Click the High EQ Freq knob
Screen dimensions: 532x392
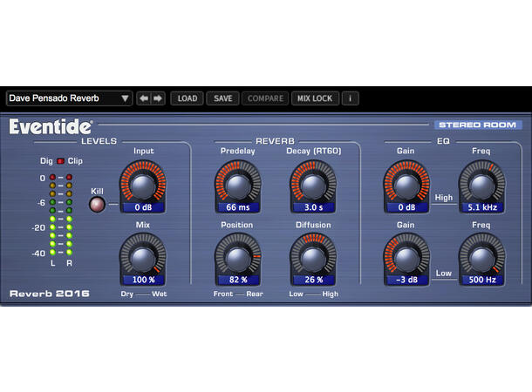(481, 186)
